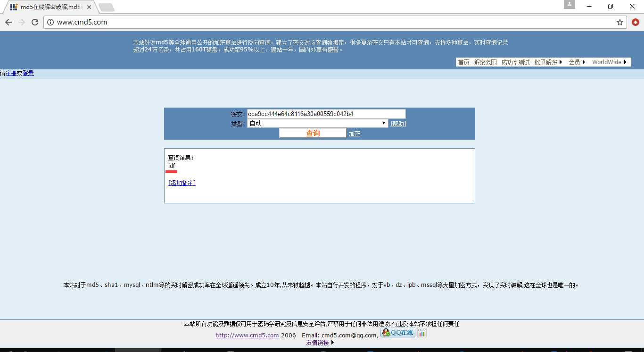Select the result text idf
The height and width of the screenshot is (352, 644).
click(x=172, y=166)
